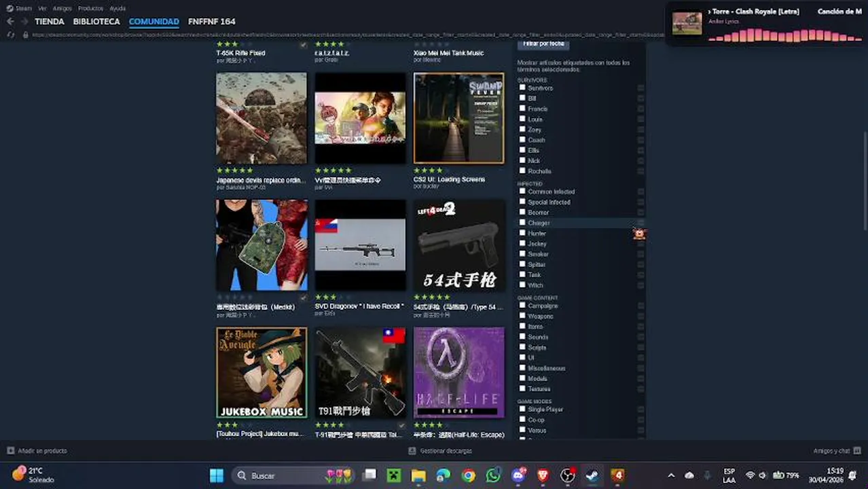Open OBS Studio from the taskbar
The image size is (868, 489).
click(x=568, y=475)
